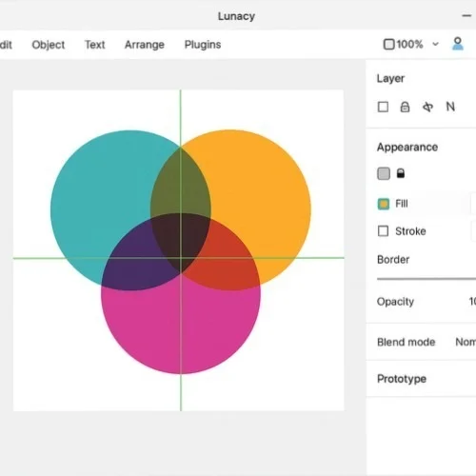
Task: Open the Text menu
Action: (x=94, y=45)
